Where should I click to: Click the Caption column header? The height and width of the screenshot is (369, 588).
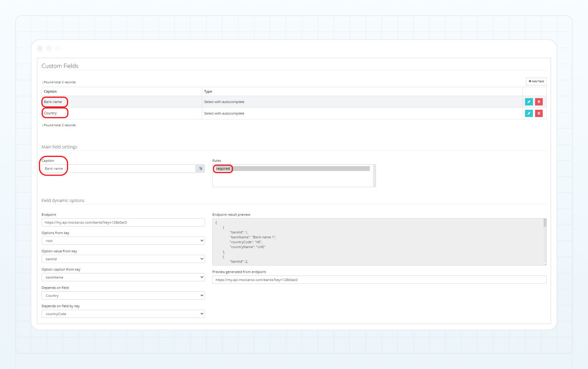click(x=50, y=91)
